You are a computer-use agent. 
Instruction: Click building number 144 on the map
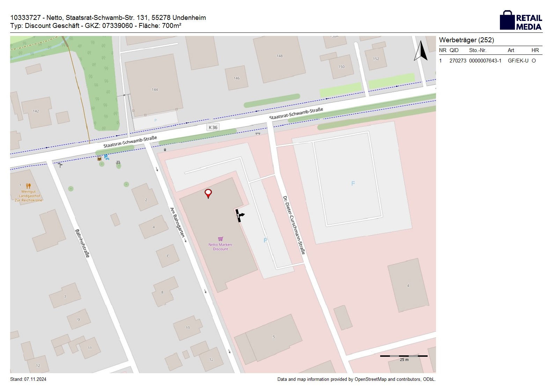155,90
